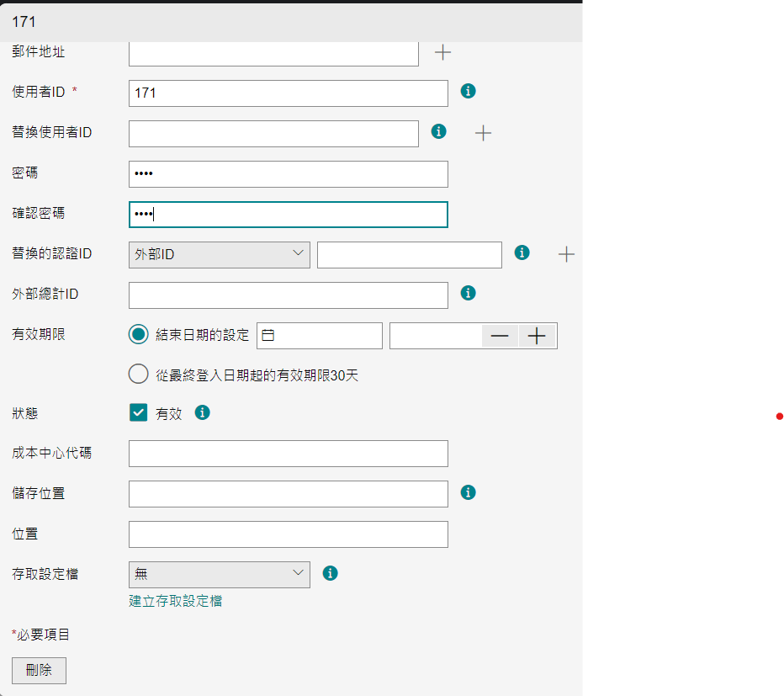
Task: Show info for 替換的認證ID field
Action: tap(522, 252)
